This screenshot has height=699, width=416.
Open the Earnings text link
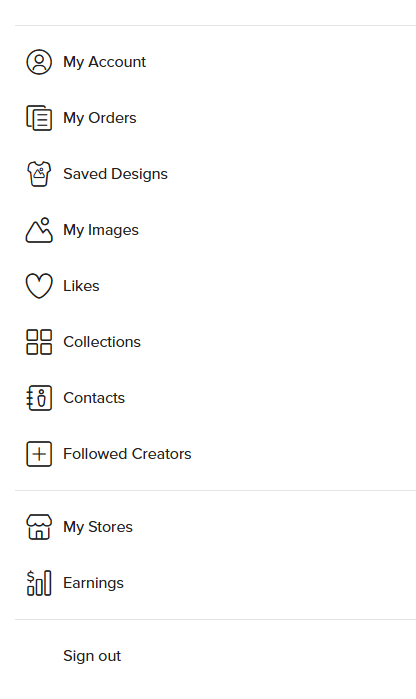point(93,583)
